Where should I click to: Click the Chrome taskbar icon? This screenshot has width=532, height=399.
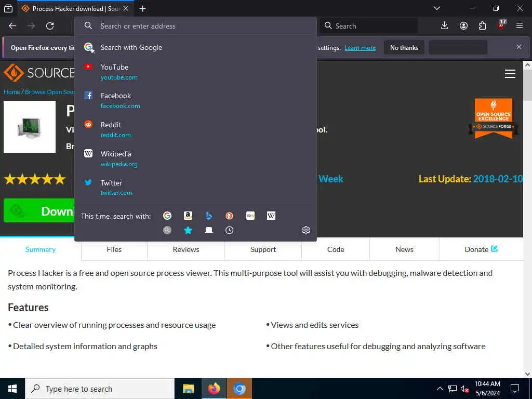239,389
